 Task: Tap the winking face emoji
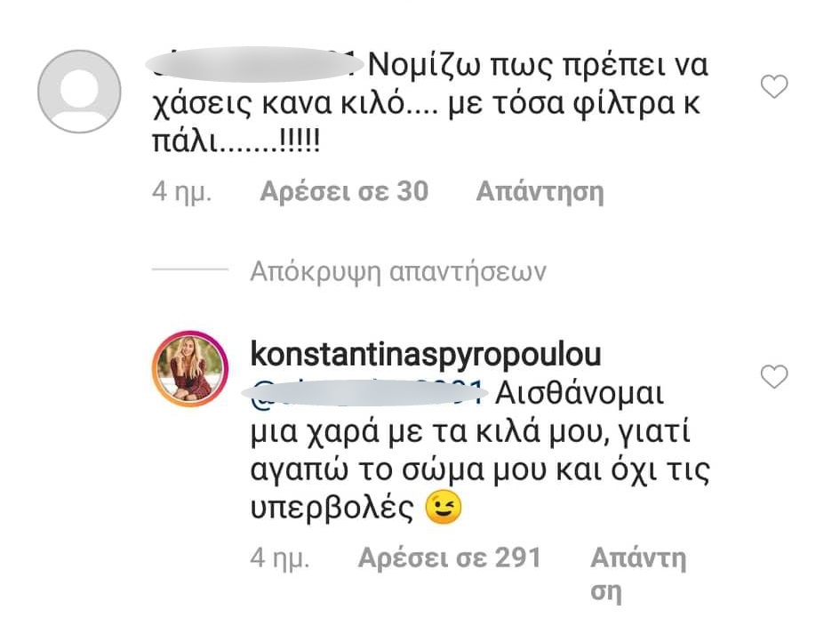(x=443, y=507)
